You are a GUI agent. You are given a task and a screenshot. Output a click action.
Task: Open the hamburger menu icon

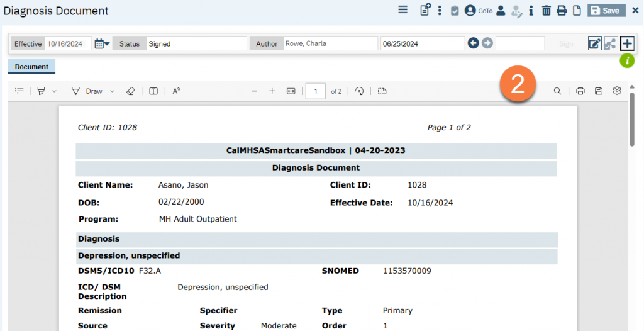tap(403, 10)
